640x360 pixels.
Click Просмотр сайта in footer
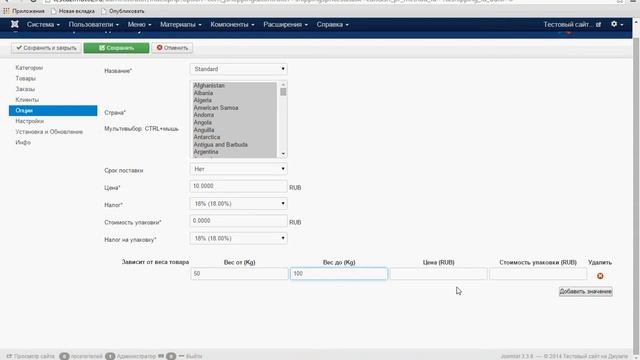[x=31, y=356]
